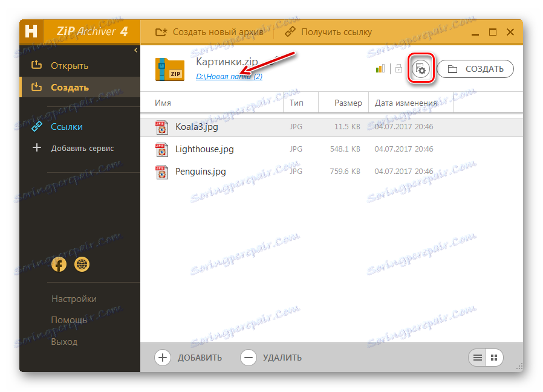Sort files by the Тип column
The width and height of the screenshot is (543, 392).
click(301, 103)
